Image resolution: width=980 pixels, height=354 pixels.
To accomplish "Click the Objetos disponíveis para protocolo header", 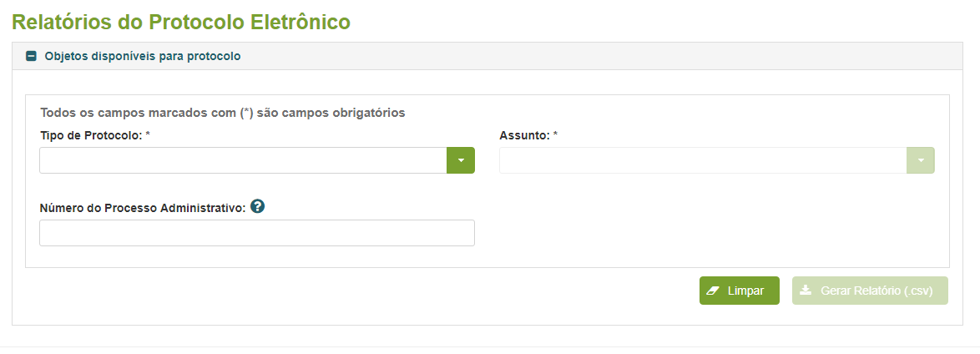I will [x=143, y=57].
